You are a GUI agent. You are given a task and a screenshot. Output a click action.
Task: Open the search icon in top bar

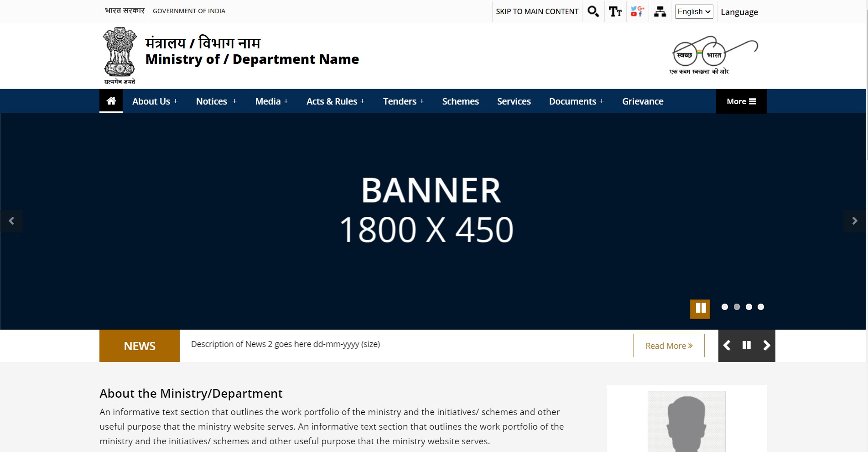coord(593,11)
